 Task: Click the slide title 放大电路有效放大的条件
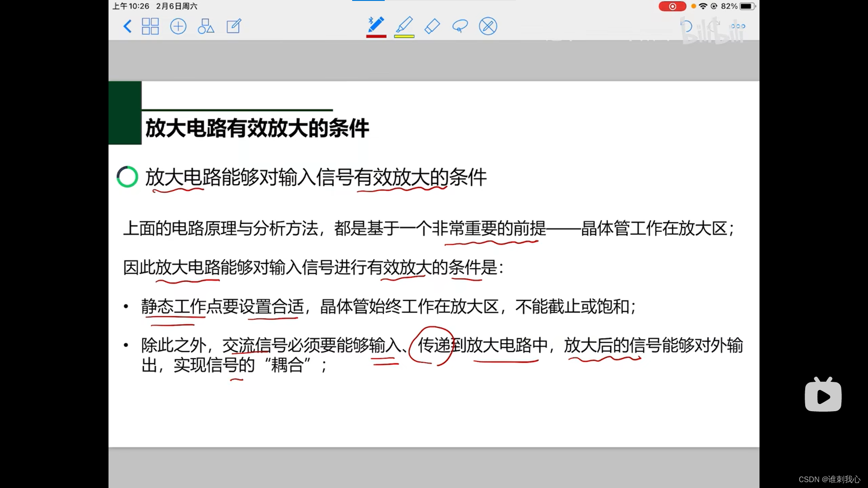(257, 128)
